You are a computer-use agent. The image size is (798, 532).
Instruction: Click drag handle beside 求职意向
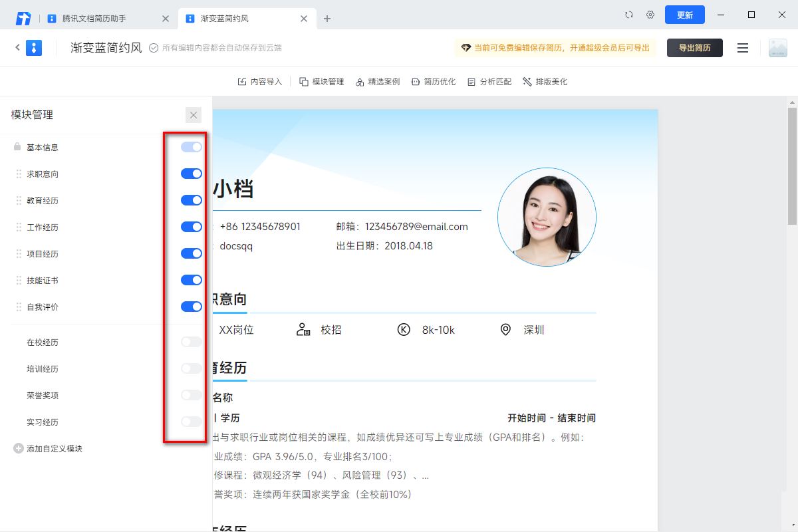[19, 174]
